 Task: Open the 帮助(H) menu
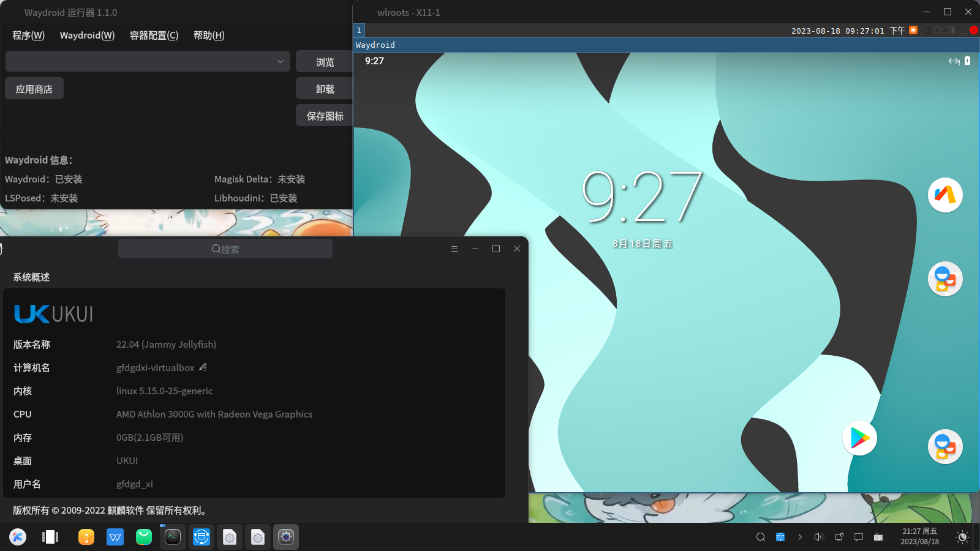[x=209, y=36]
